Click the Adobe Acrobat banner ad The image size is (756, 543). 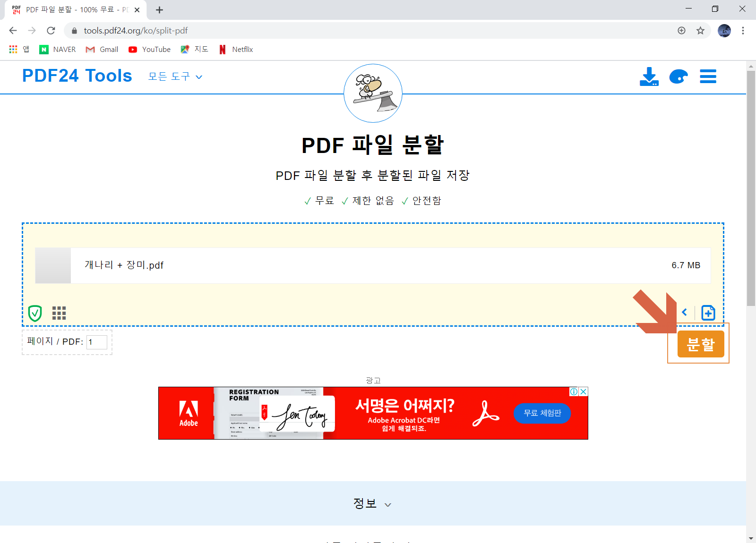point(373,413)
